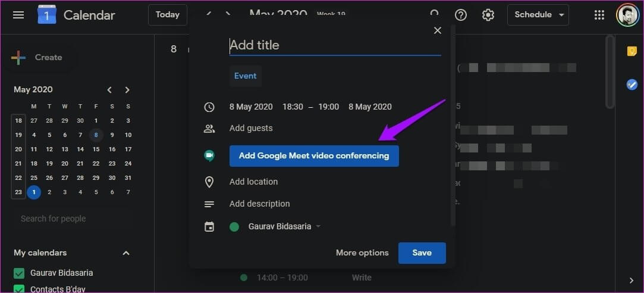
Task: Open More options
Action: coord(362,253)
